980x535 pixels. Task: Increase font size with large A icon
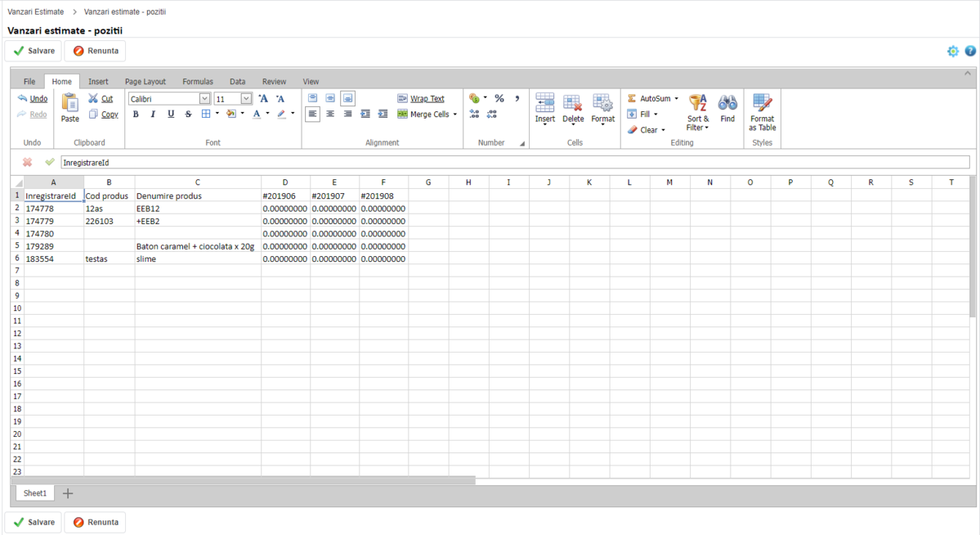(x=263, y=98)
